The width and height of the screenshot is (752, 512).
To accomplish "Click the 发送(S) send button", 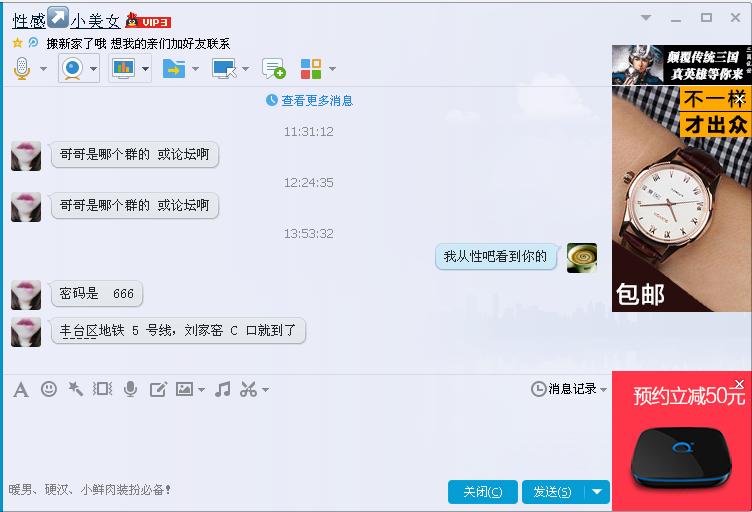I will (553, 492).
